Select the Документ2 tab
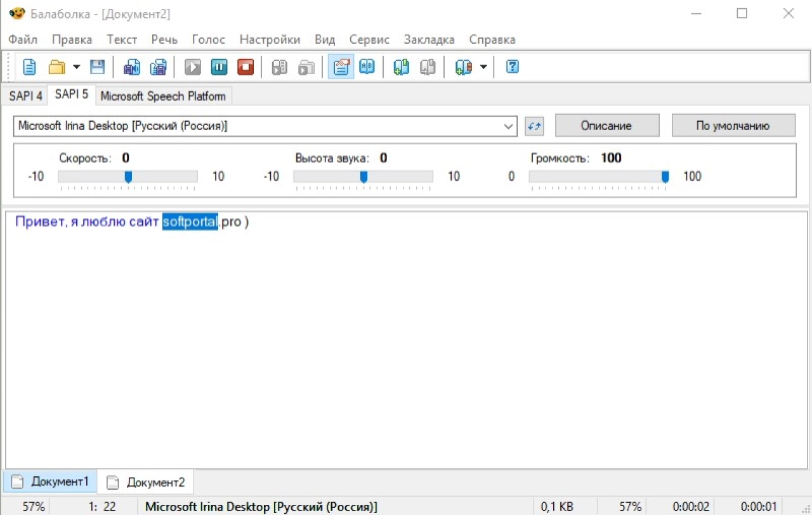 click(146, 482)
